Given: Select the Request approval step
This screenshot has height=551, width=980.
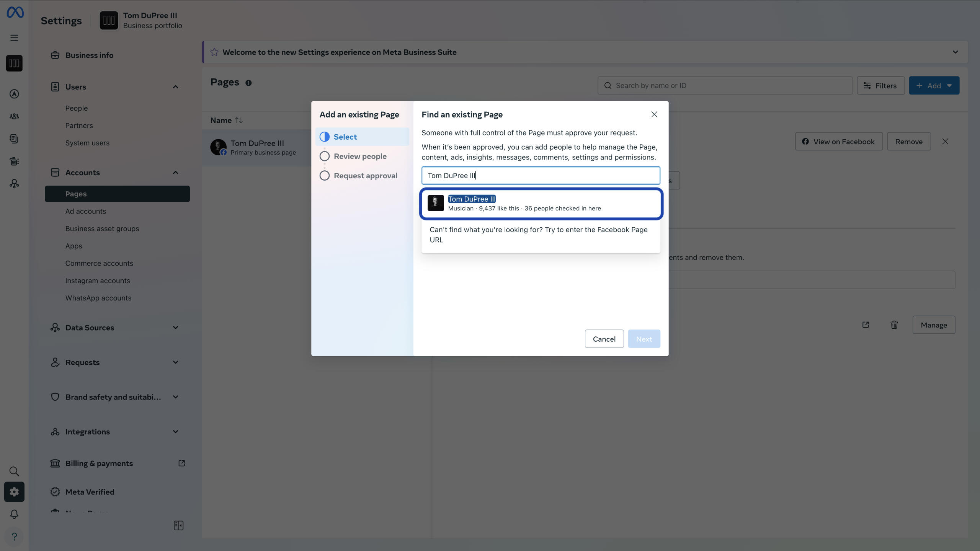Looking at the screenshot, I should 365,176.
